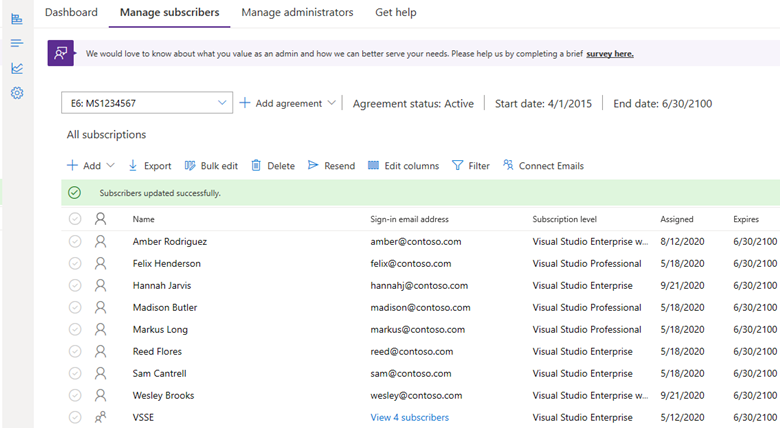Select the checkbox for Amber Rodriguez
The height and width of the screenshot is (428, 780).
75,241
